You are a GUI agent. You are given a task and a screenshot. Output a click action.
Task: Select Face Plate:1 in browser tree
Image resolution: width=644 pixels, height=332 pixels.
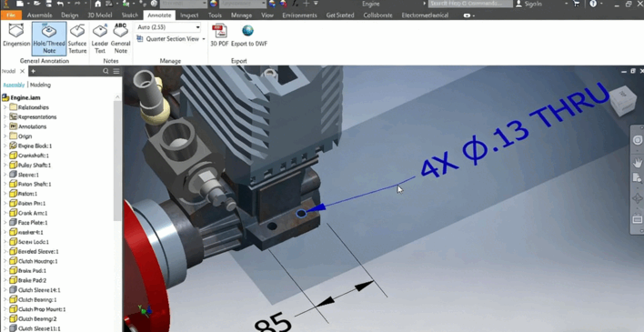click(x=33, y=223)
